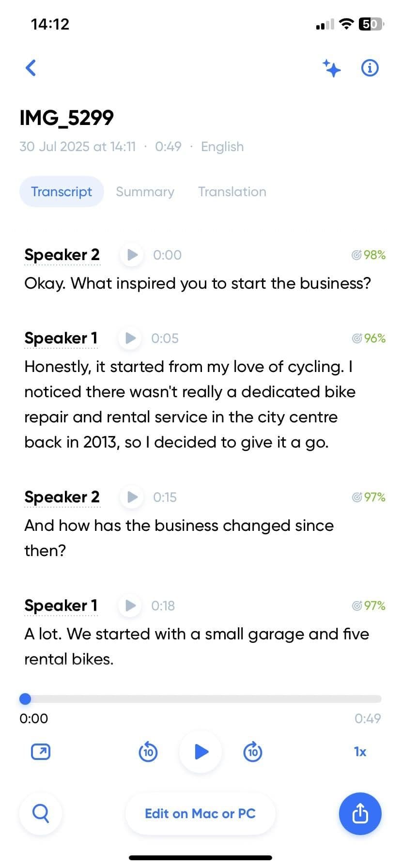The image size is (401, 868).
Task: Skip forward 10 seconds
Action: [x=252, y=752]
